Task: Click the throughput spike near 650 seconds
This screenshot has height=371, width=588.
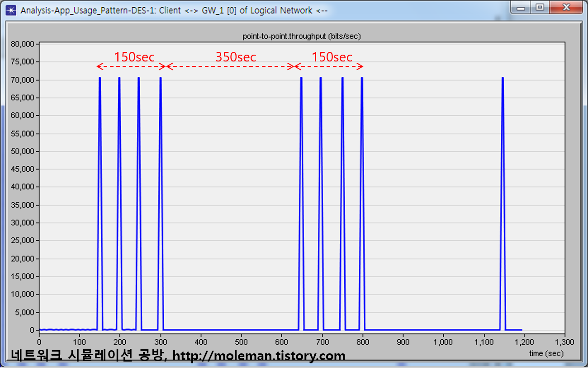Action: point(301,203)
